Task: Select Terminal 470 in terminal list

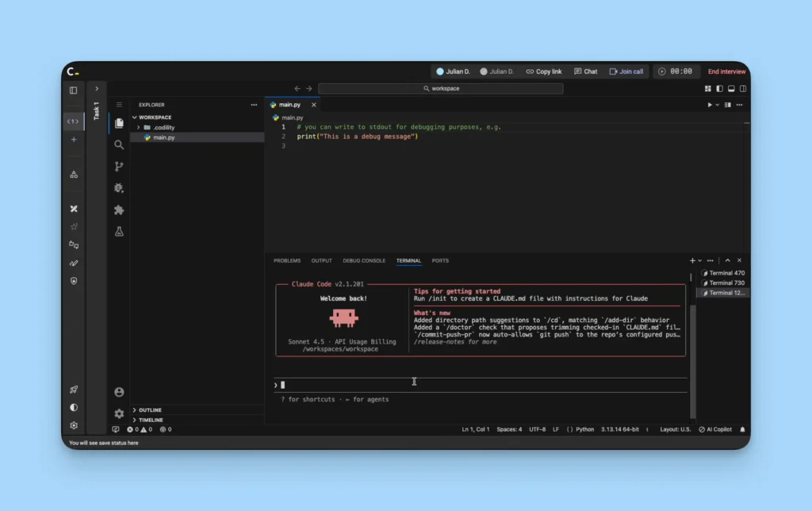Action: pyautogui.click(x=723, y=273)
